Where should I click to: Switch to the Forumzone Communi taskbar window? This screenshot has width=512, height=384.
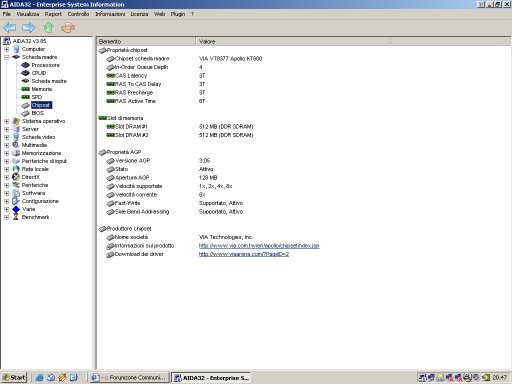click(129, 377)
